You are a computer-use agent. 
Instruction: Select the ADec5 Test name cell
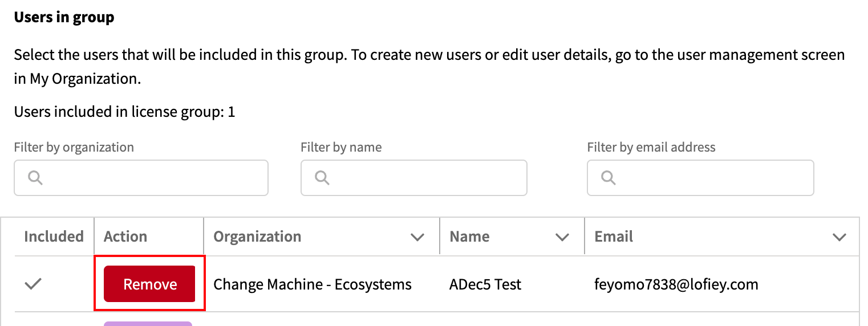point(485,284)
